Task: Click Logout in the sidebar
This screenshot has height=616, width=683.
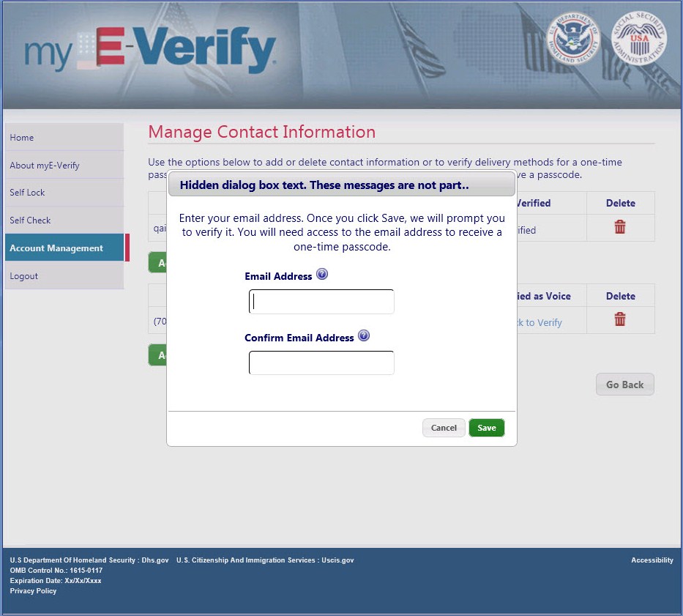Action: (x=64, y=275)
